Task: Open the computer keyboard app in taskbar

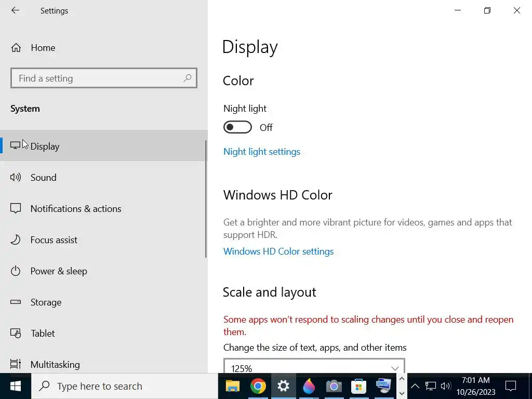Action: point(384,386)
